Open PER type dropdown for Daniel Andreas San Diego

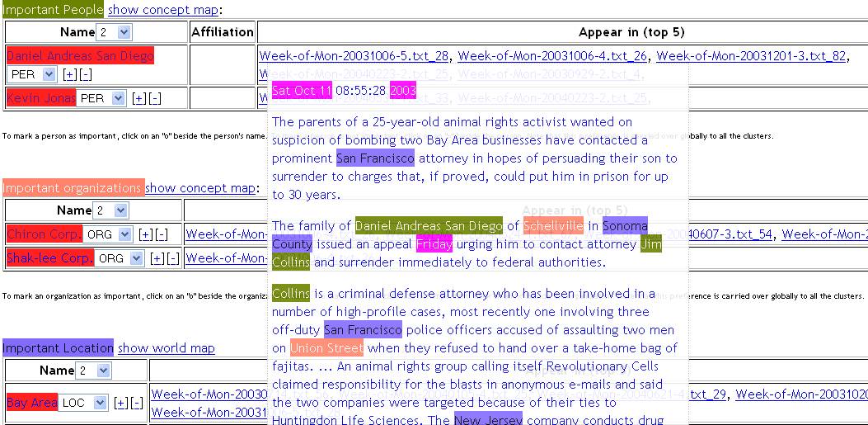point(32,74)
